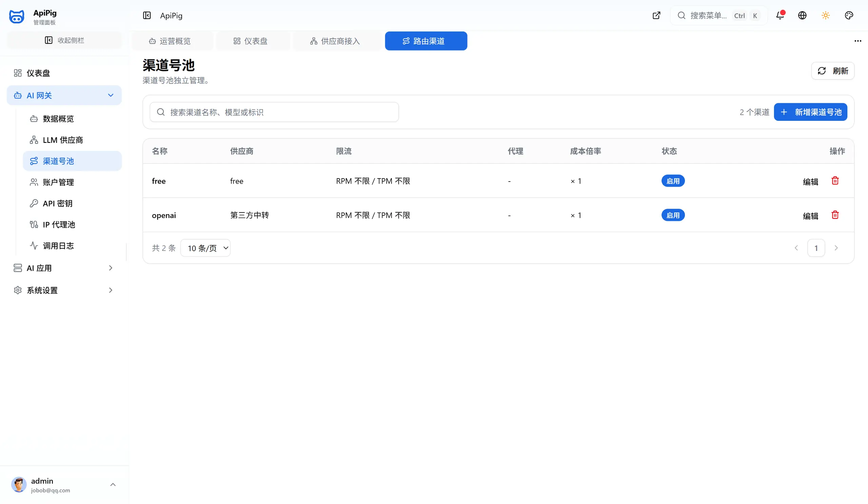The image size is (868, 504).
Task: Switch to the 运营概览 tab
Action: (170, 41)
